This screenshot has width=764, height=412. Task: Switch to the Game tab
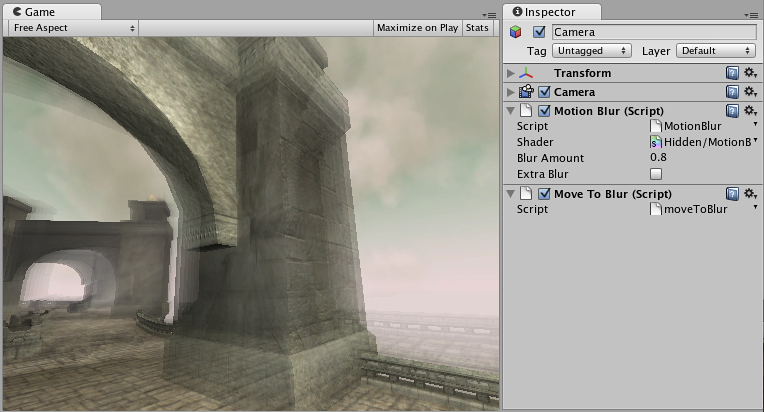(38, 11)
